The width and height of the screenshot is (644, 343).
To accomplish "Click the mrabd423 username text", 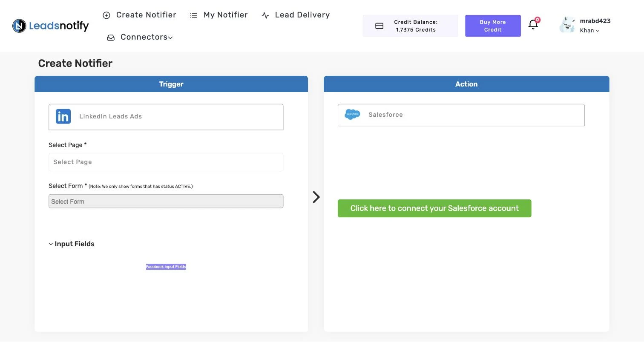I will coord(595,21).
